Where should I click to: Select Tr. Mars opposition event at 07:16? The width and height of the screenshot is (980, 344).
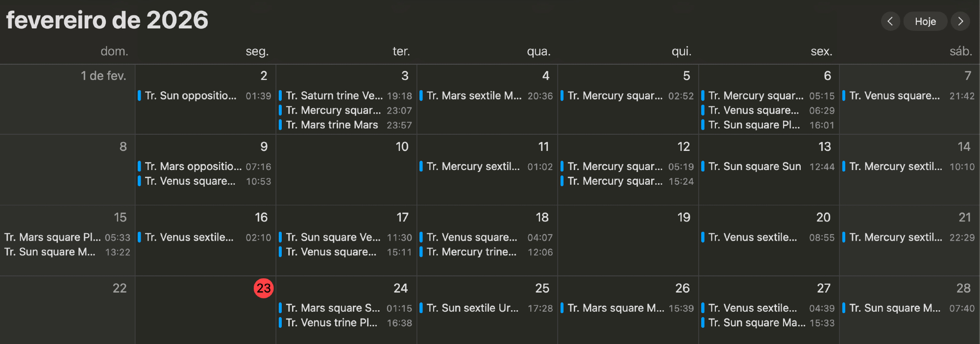(x=193, y=167)
